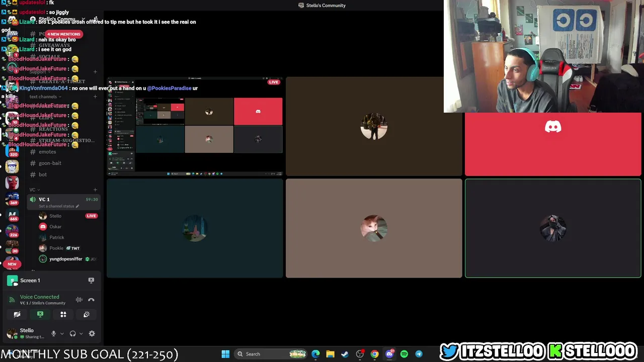
Task: Open Telegram from taskbar
Action: [x=419, y=354]
